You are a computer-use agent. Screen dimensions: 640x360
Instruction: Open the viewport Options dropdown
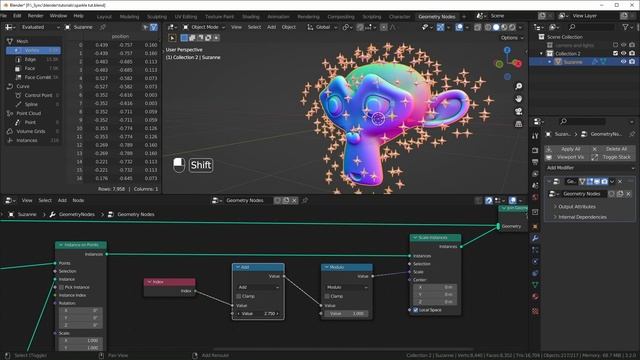[512, 38]
